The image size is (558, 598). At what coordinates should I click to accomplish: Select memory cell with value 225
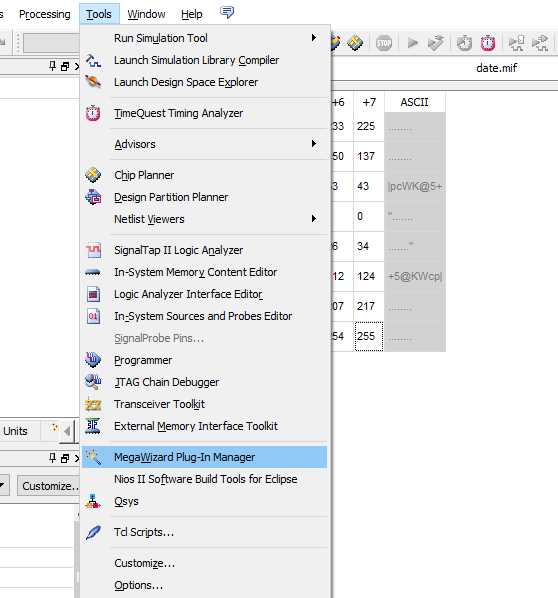point(368,126)
